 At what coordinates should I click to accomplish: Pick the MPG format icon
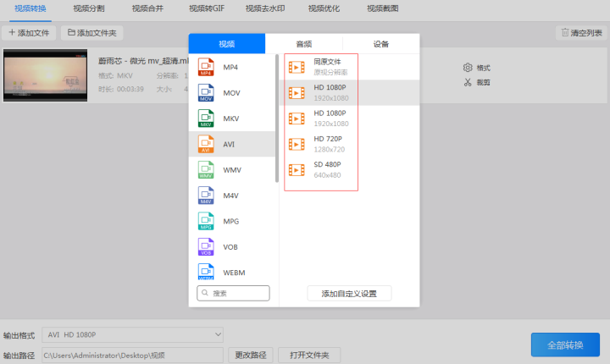tap(206, 221)
